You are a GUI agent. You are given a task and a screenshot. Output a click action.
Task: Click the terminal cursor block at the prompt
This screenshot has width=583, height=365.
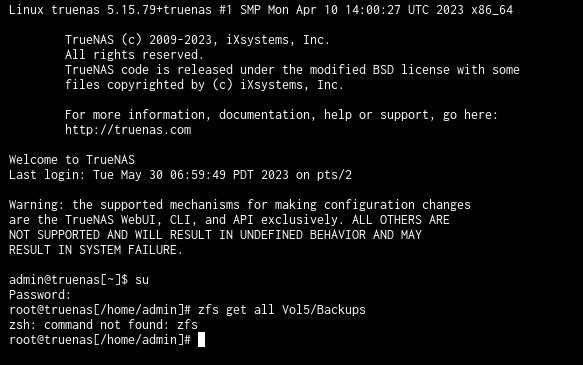(x=201, y=340)
